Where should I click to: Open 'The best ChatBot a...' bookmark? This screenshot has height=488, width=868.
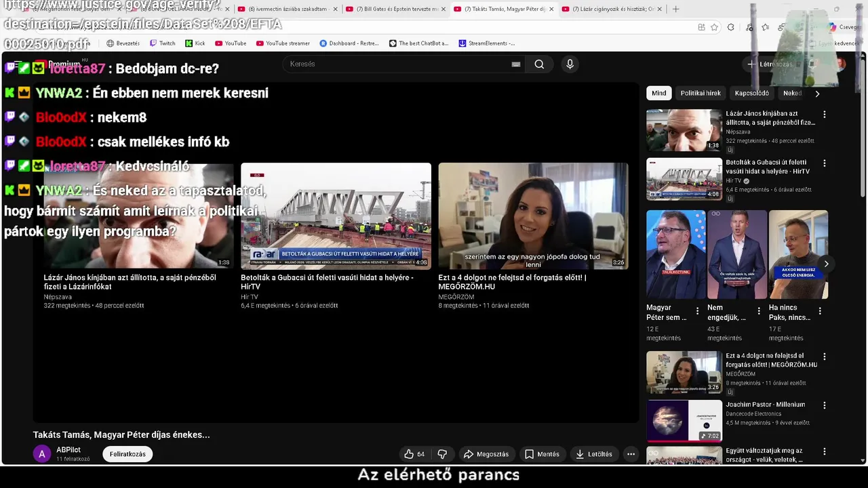pos(418,43)
